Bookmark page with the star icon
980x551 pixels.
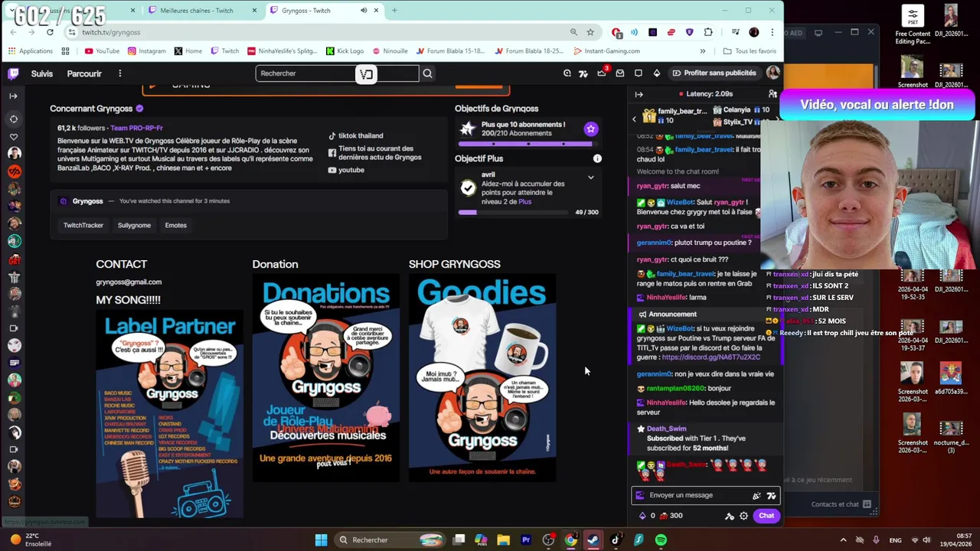point(590,32)
